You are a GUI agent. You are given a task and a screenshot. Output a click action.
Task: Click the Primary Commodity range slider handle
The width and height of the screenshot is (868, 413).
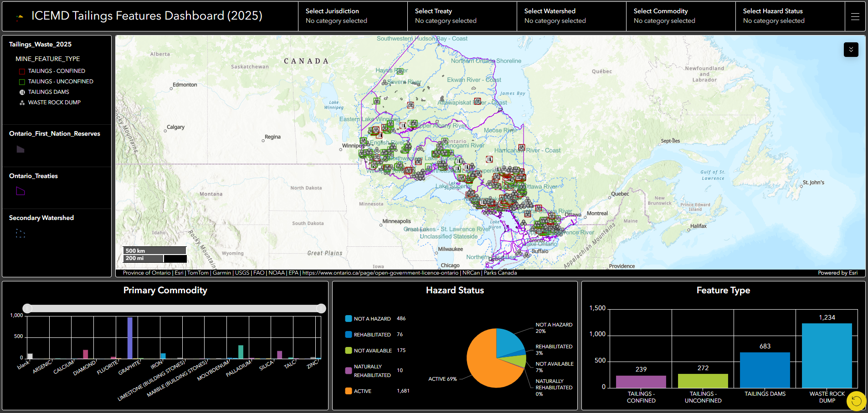pos(27,308)
